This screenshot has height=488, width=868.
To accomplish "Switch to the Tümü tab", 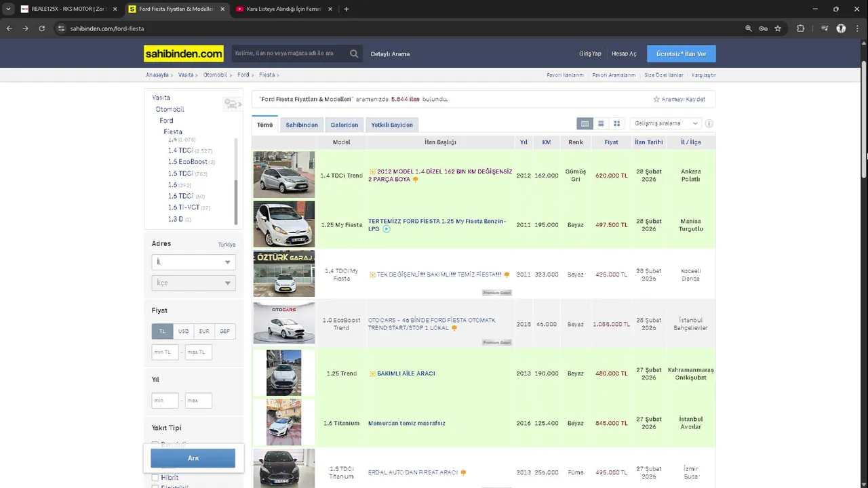I will point(265,125).
